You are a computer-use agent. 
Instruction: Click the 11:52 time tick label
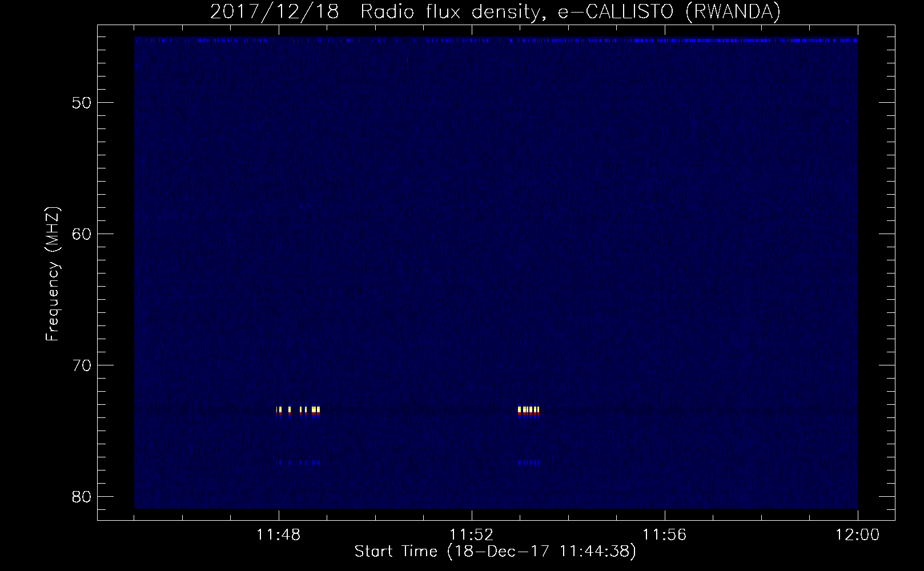[x=472, y=535]
